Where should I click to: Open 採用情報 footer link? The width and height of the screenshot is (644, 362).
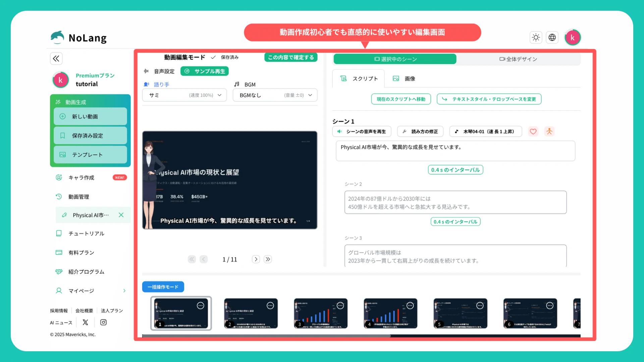59,311
